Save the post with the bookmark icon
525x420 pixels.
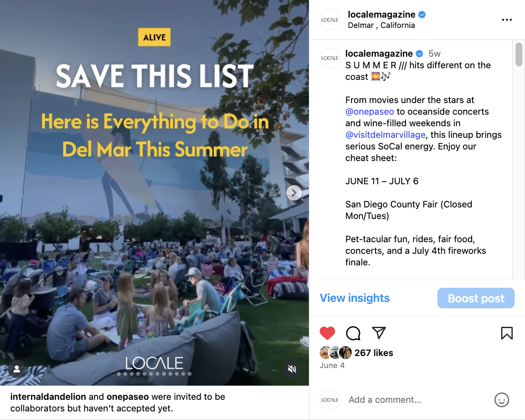pyautogui.click(x=507, y=333)
